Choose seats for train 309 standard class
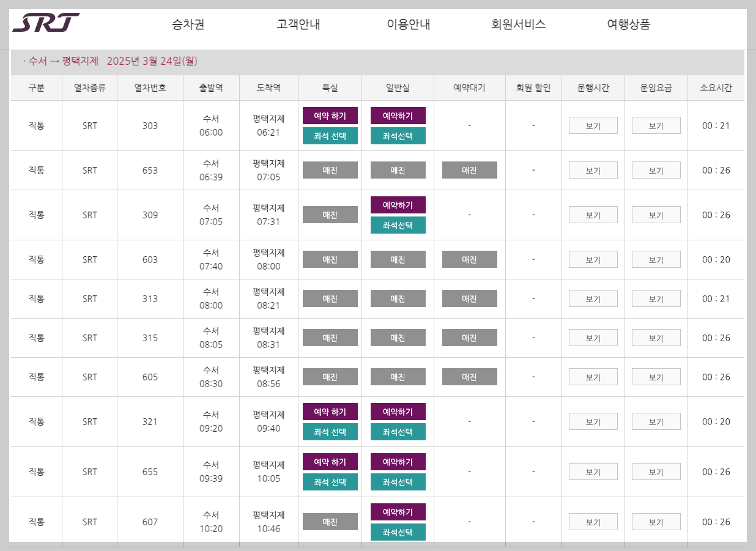This screenshot has height=551, width=756. pos(398,225)
